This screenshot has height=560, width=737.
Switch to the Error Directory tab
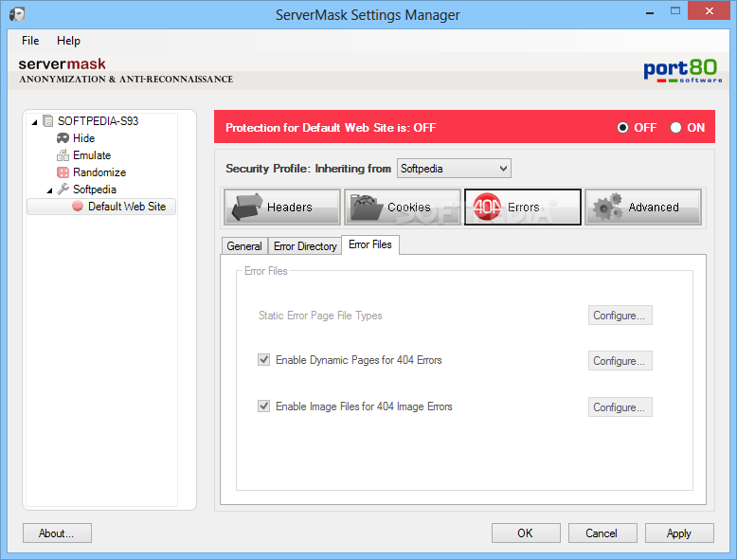click(x=305, y=246)
